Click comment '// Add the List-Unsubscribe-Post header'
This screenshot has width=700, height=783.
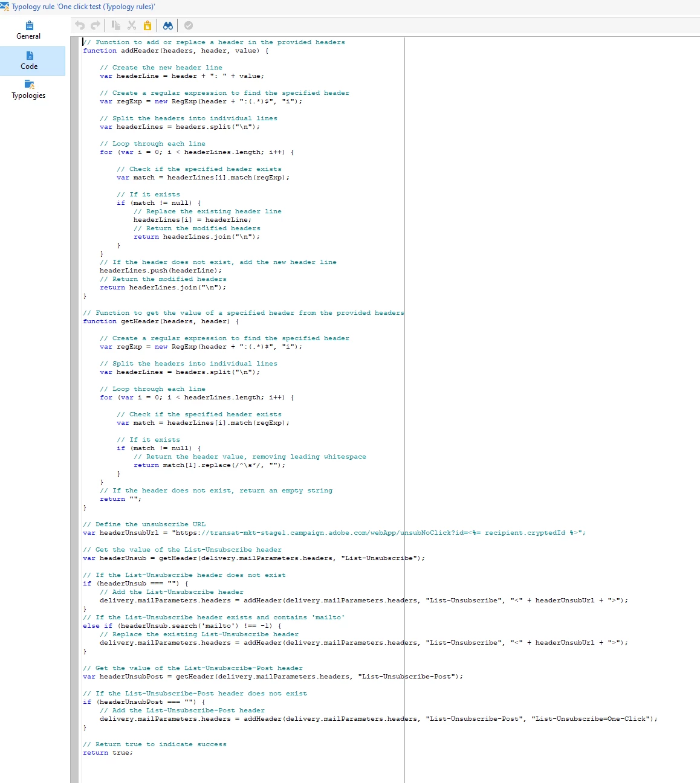[x=182, y=710]
